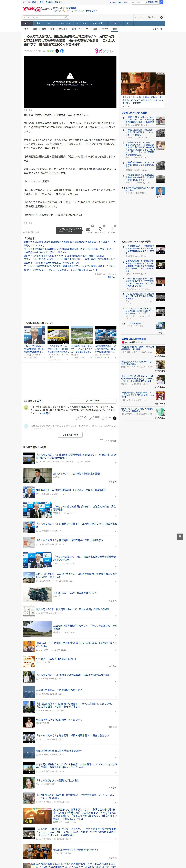Click the Kansai TV 8 Kantele logo
Image resolution: width=186 pixels, height=868 pixels.
(x=104, y=51)
